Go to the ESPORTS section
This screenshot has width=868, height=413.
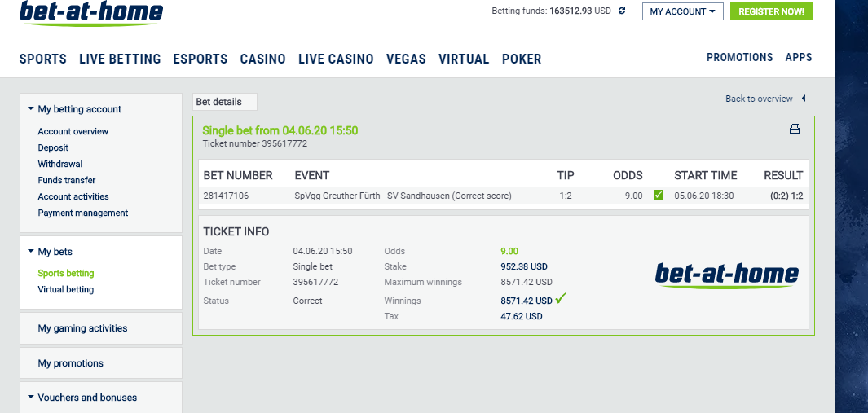tap(200, 59)
